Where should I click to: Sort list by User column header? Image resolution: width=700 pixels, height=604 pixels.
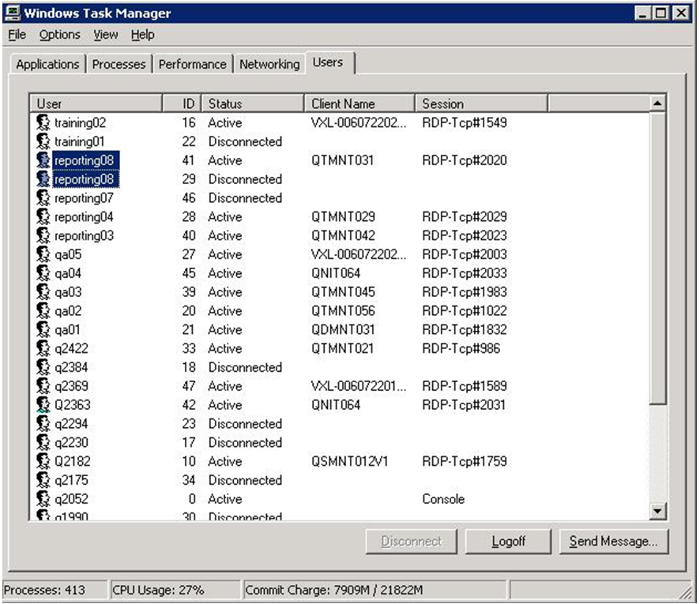tap(96, 103)
